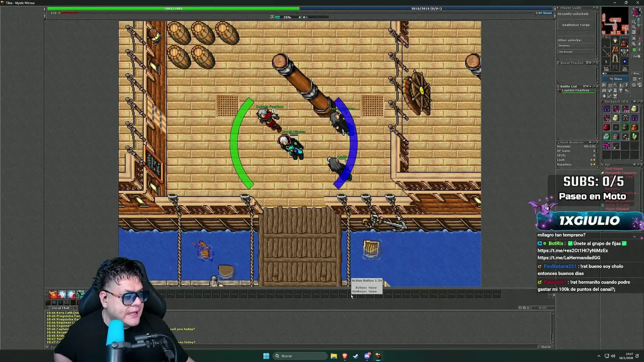Open the menu dropdown beside Store

click(x=636, y=78)
